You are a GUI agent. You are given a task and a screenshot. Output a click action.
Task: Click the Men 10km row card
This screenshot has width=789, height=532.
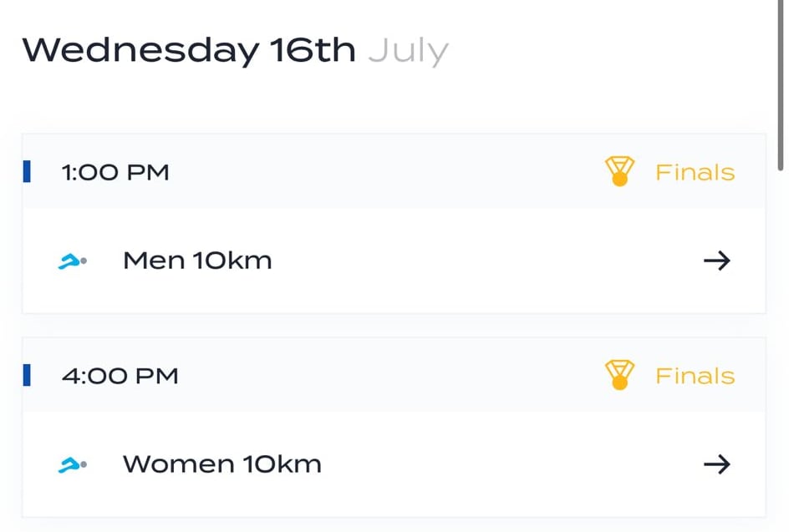(x=394, y=261)
